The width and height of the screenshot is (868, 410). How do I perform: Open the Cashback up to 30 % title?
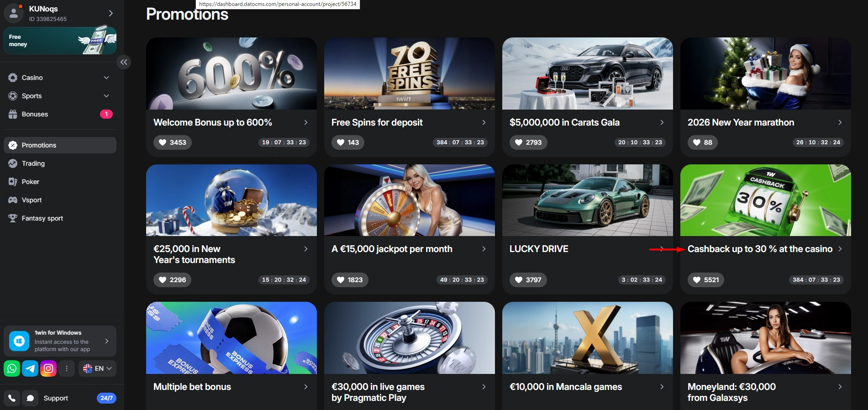click(x=760, y=249)
